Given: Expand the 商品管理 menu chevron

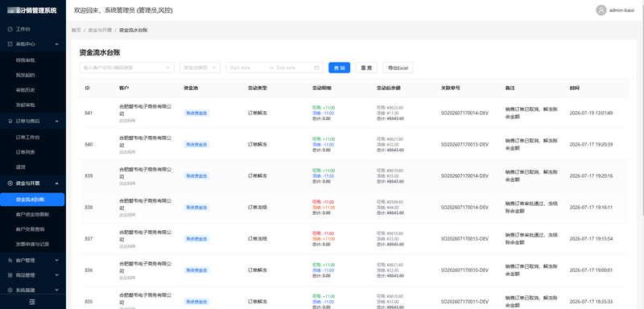Looking at the screenshot, I should 56,275.
